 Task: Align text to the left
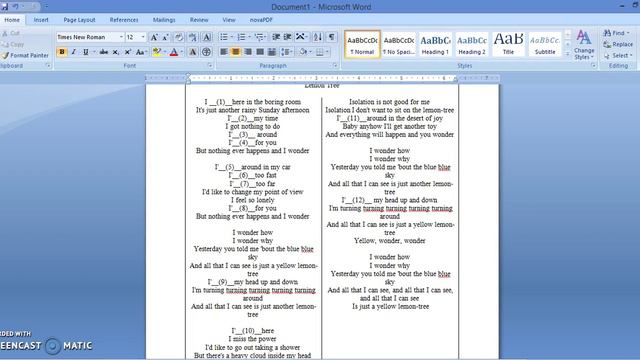(x=224, y=52)
